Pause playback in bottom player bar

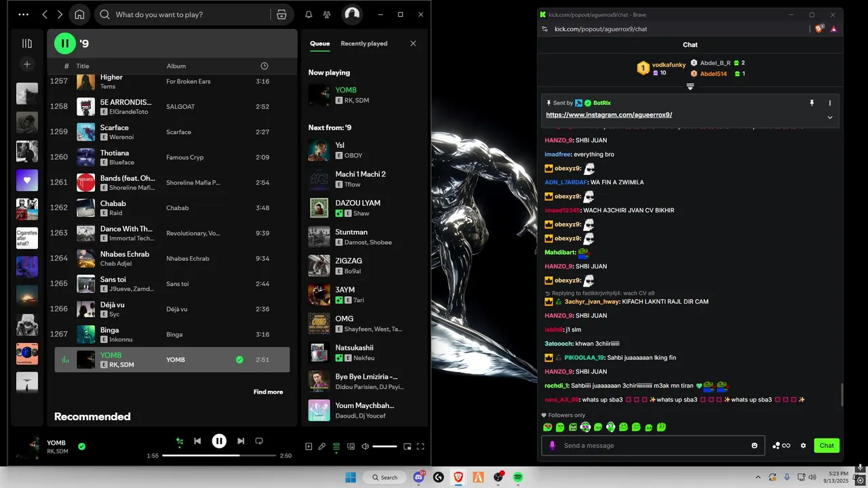[219, 441]
